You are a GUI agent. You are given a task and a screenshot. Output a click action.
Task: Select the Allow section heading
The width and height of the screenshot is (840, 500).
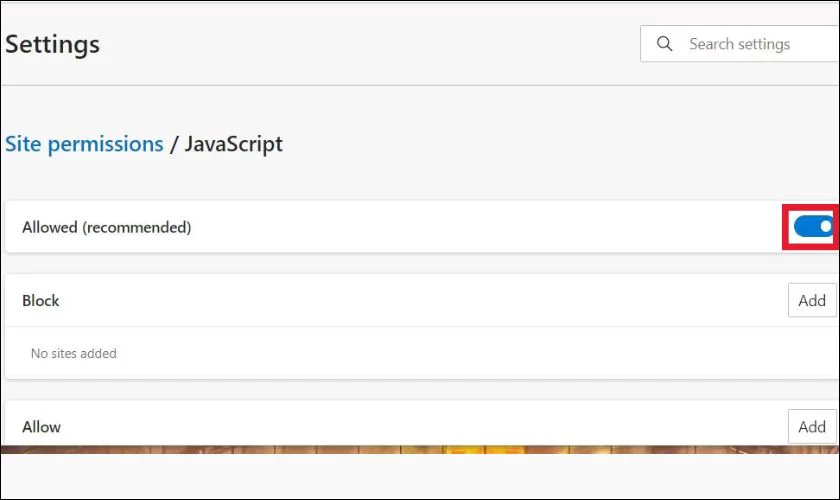41,427
